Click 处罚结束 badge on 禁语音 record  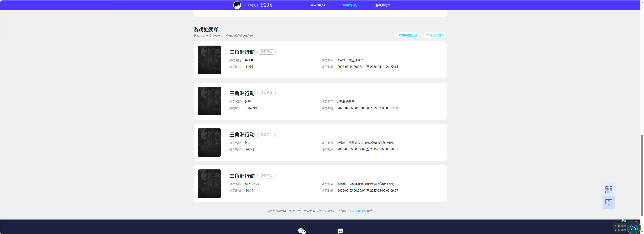[266, 52]
